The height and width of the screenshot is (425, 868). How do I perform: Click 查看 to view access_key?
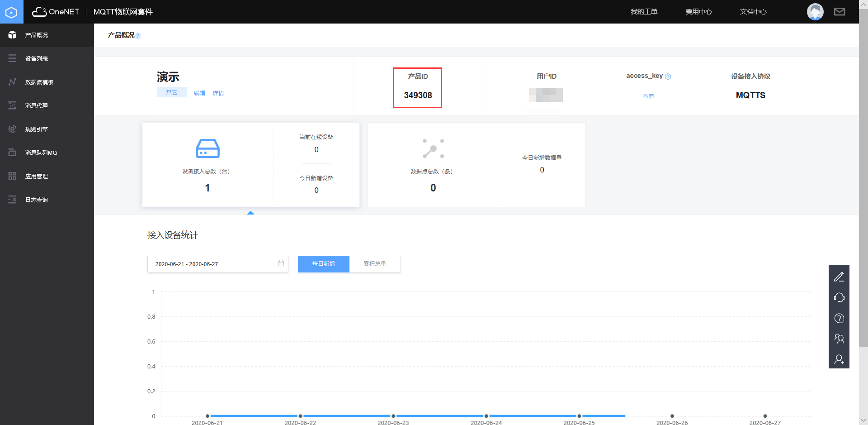648,97
